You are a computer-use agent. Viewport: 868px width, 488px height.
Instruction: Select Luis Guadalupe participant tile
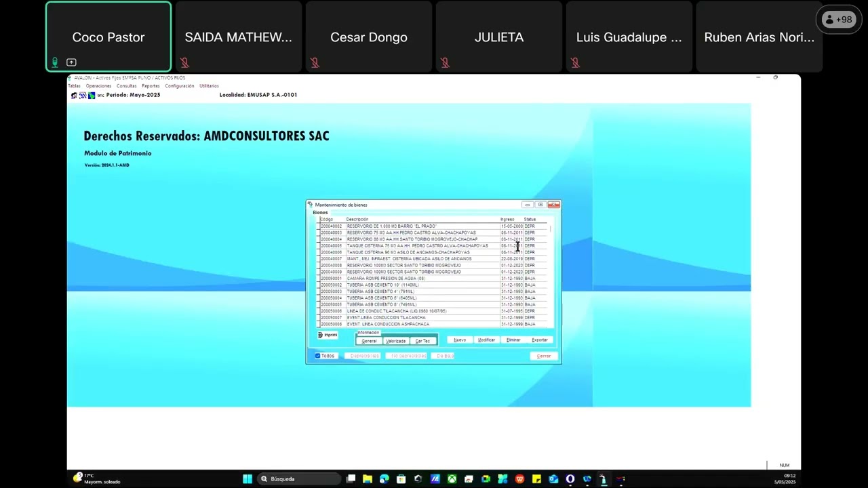629,37
